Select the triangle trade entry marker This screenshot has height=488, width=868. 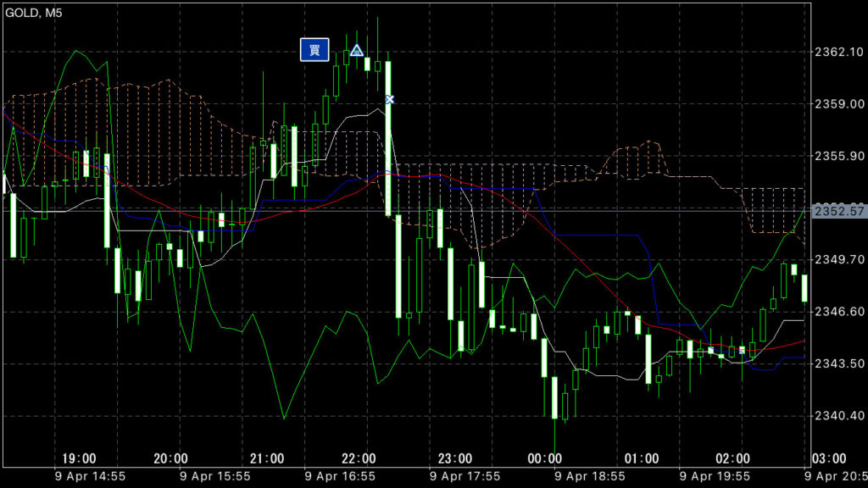pyautogui.click(x=357, y=50)
